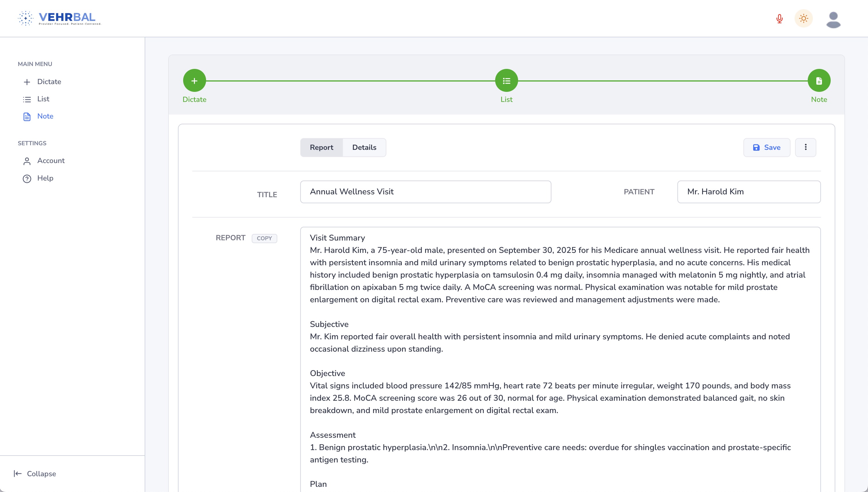
Task: Open Dictate from the sidebar menu
Action: 49,82
